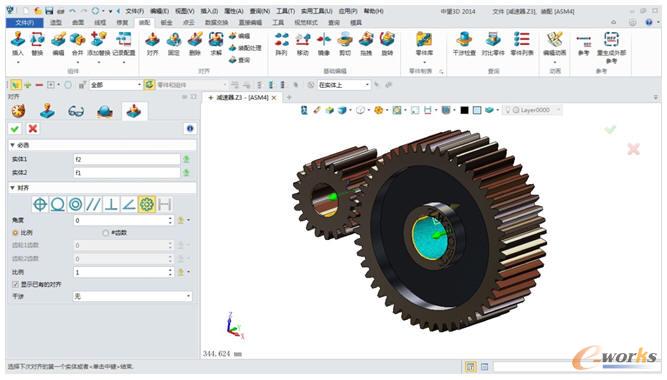
Task: Open the 视图(V) menu
Action: pos(184,11)
